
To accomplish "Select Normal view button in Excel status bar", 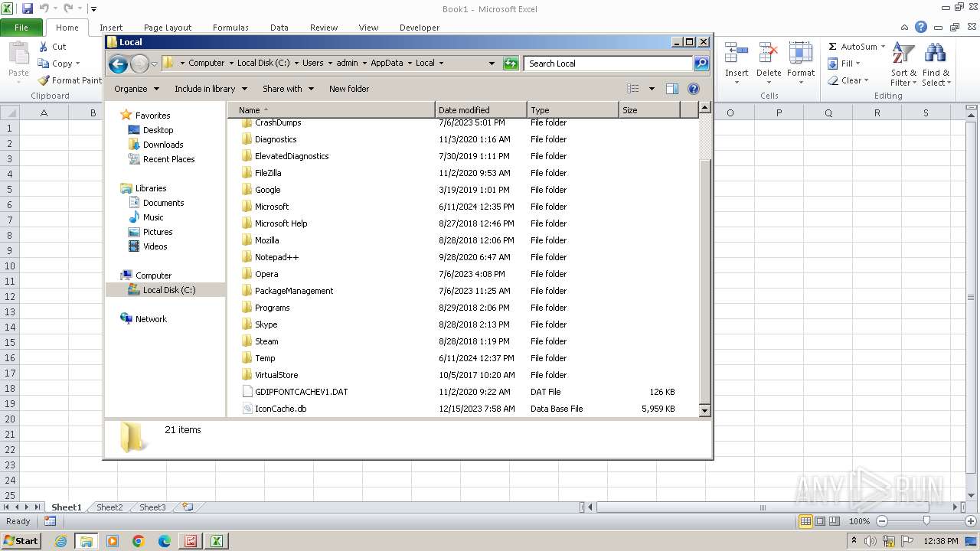I will pos(805,521).
